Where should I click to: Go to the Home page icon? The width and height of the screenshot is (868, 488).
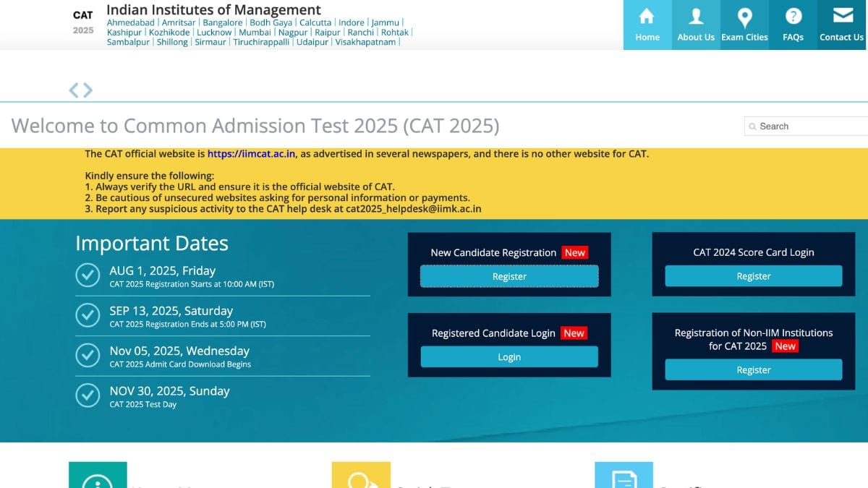click(647, 16)
